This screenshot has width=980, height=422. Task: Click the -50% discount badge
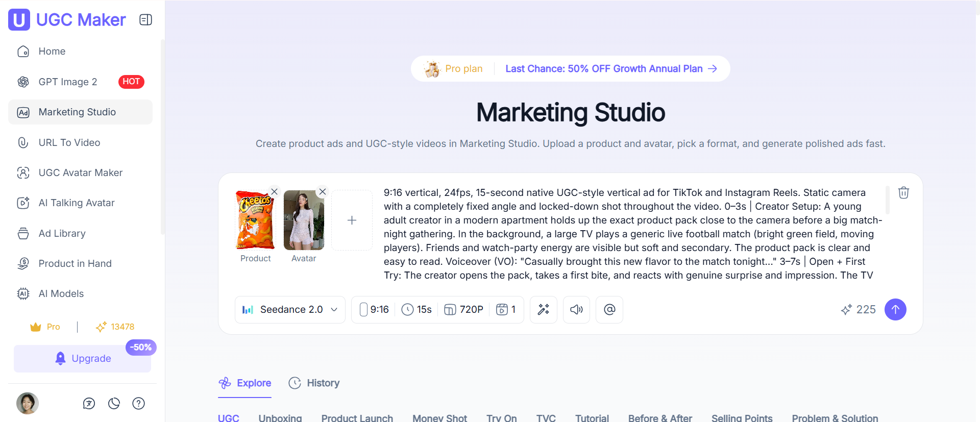point(141,347)
